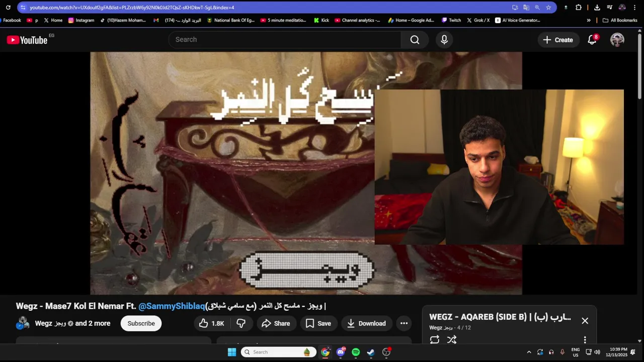Image resolution: width=644 pixels, height=362 pixels.
Task: Open the Windows Start menu
Action: pos(232,352)
